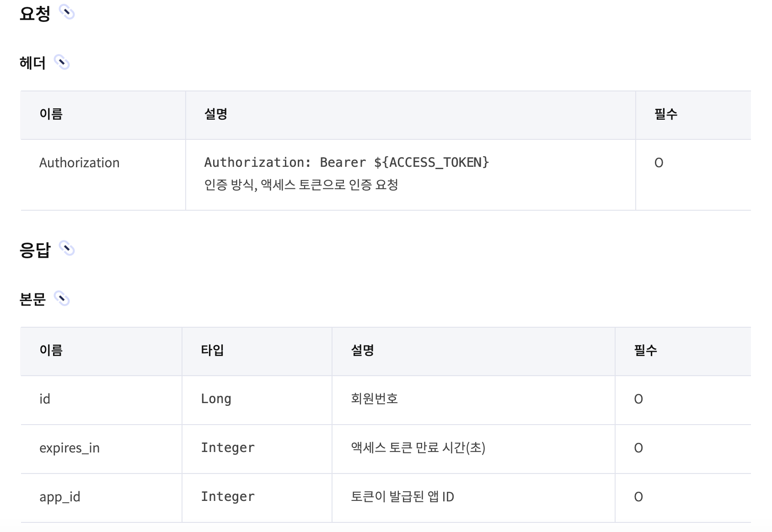Viewport: 772px width, 532px height.
Task: Select the 응답 section heading
Action: (35, 250)
